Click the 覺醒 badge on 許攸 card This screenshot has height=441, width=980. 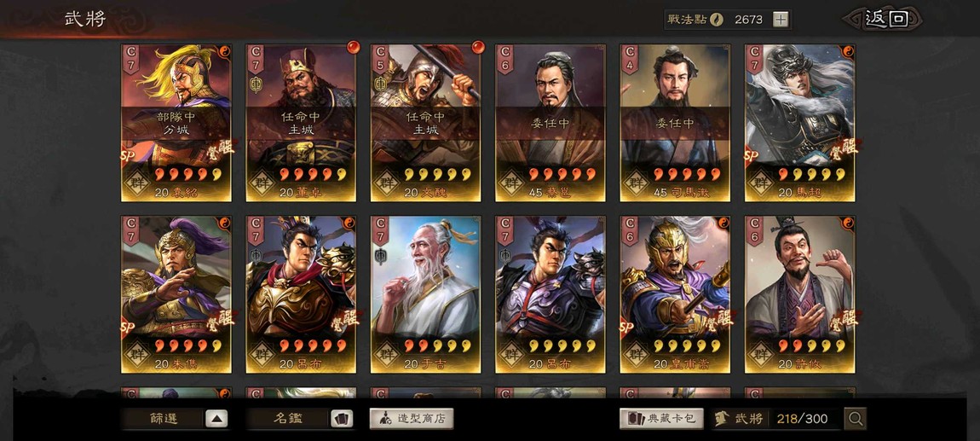click(x=844, y=320)
